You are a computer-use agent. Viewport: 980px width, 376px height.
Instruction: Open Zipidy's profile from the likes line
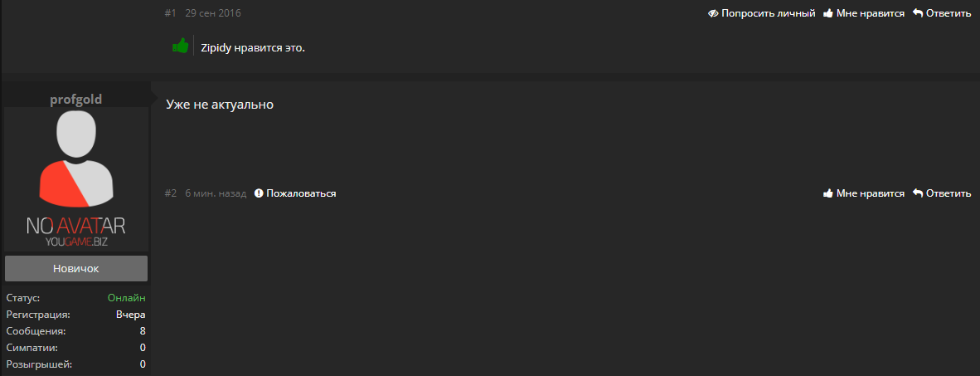(216, 47)
